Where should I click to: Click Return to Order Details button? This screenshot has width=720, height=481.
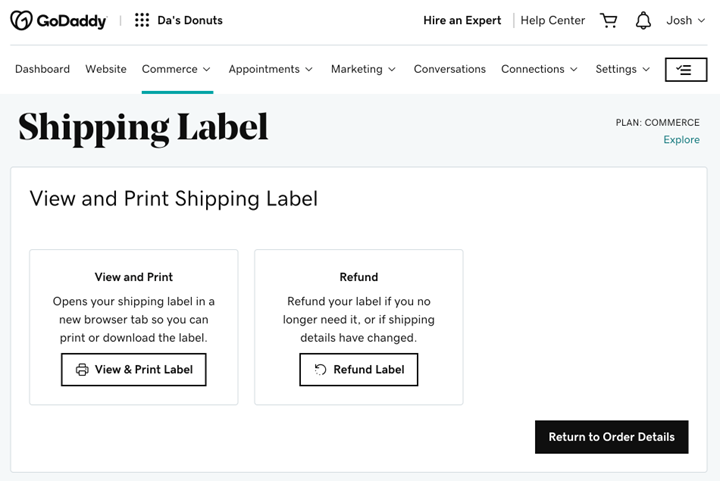pos(611,437)
